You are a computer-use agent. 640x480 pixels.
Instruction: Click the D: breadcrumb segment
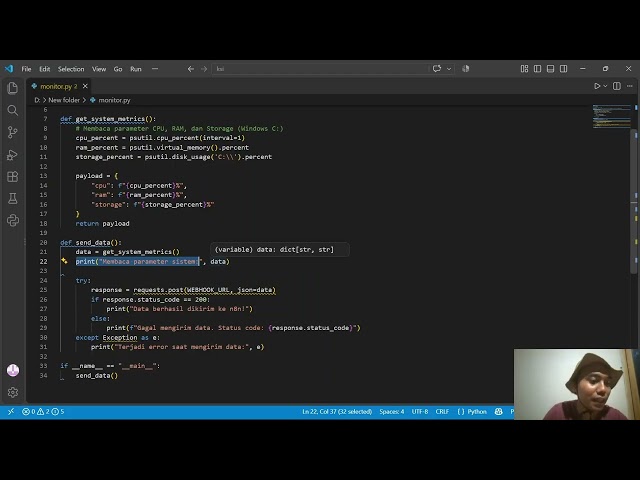coord(37,100)
